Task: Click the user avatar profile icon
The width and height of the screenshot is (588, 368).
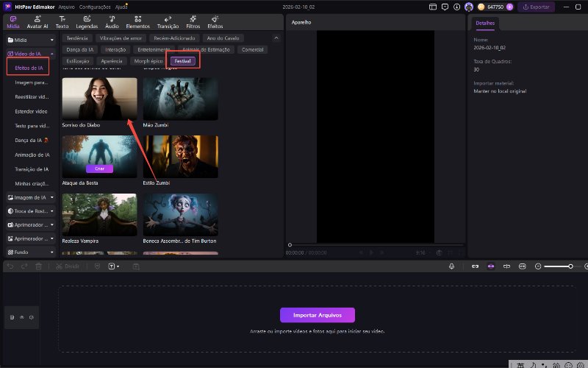Action: point(469,7)
